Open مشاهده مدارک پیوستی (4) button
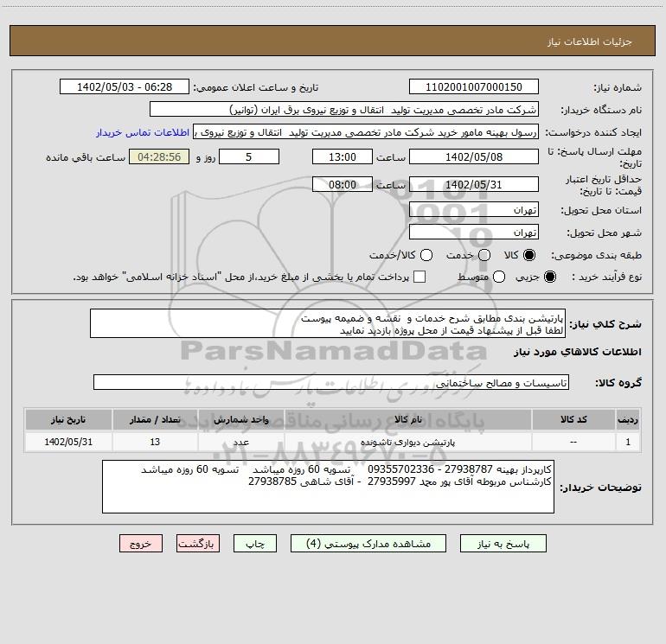The height and width of the screenshot is (644, 666). [368, 544]
